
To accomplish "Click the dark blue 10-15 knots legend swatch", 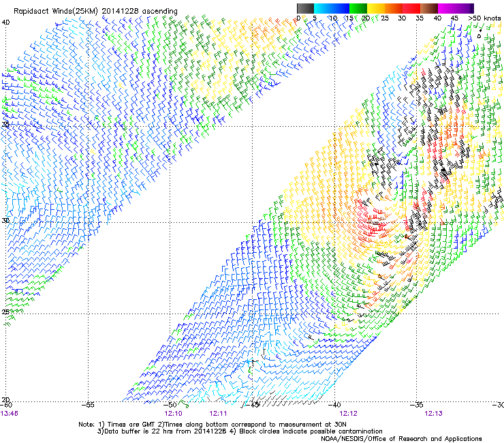I will click(x=341, y=8).
